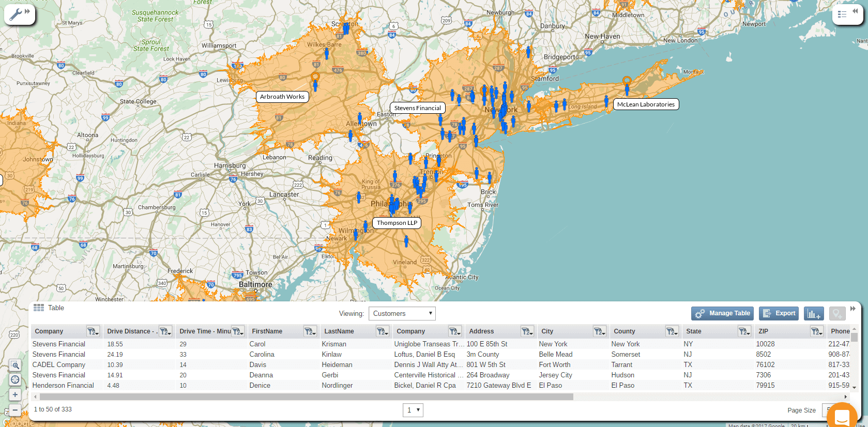Select the McLean Laboratories map label
This screenshot has width=868, height=427.
tap(646, 104)
